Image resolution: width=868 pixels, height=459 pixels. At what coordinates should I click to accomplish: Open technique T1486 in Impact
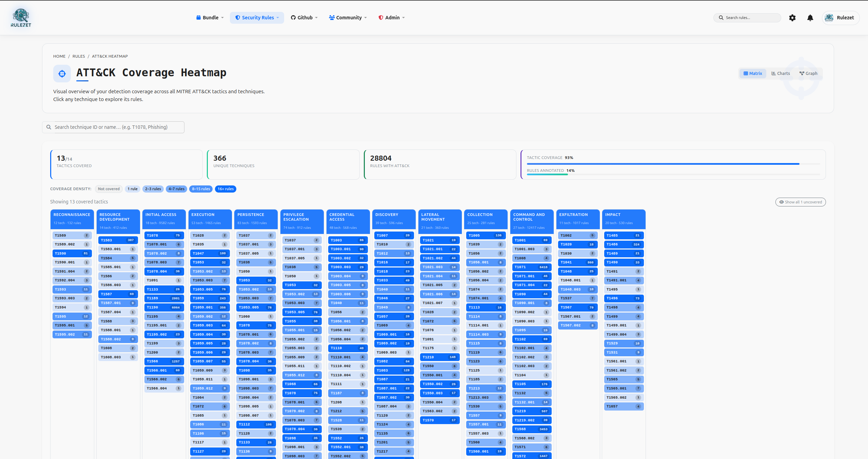(624, 244)
